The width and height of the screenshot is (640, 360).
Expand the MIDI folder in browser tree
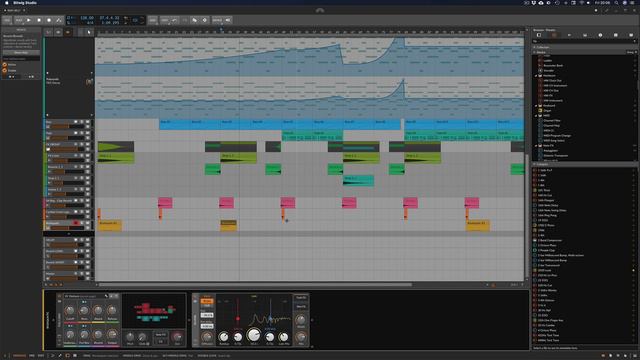click(x=536, y=116)
